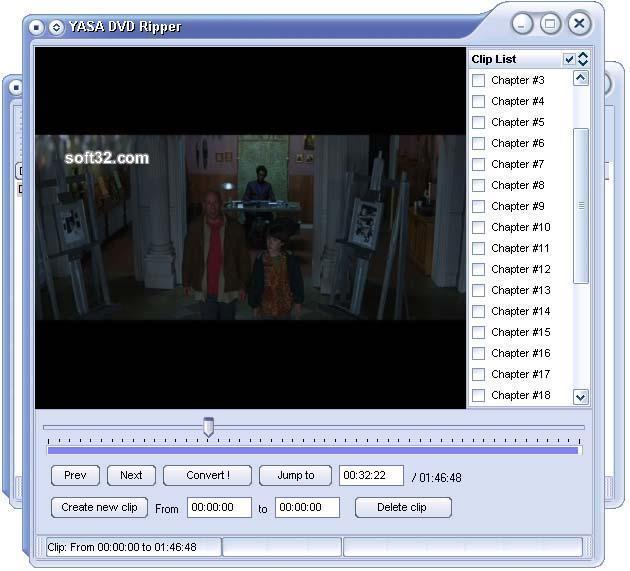The width and height of the screenshot is (630, 571).
Task: Click the Create new clip button
Action: [99, 508]
